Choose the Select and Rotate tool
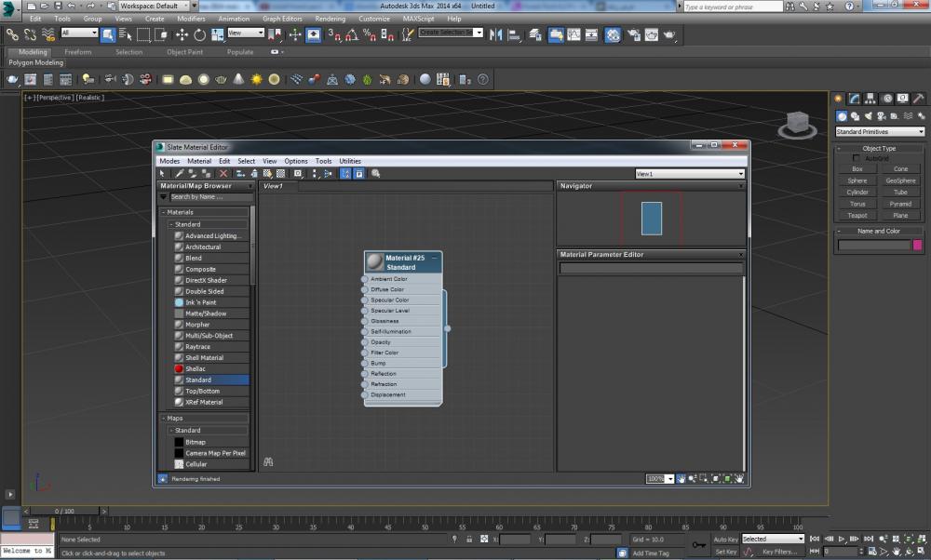Image resolution: width=931 pixels, height=560 pixels. [x=199, y=35]
